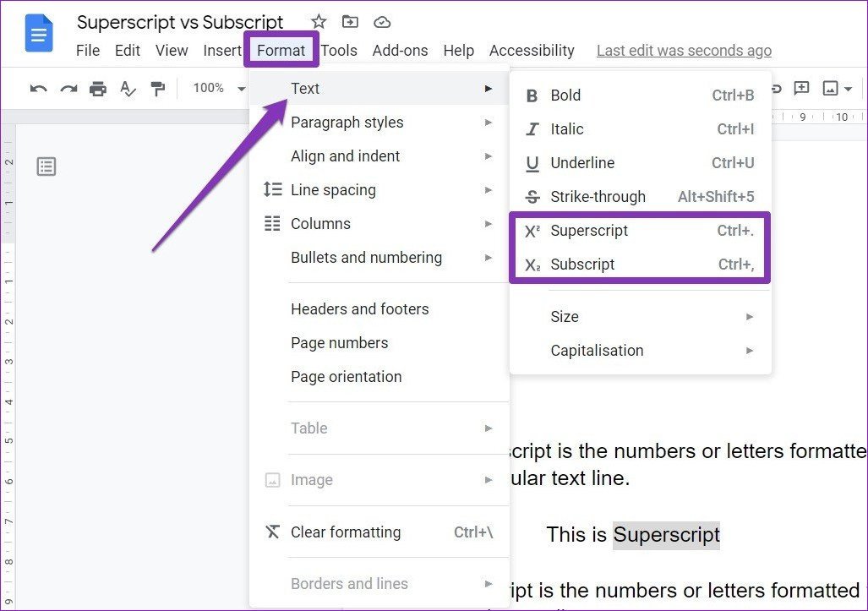Click the Google Docs home icon

click(x=39, y=34)
